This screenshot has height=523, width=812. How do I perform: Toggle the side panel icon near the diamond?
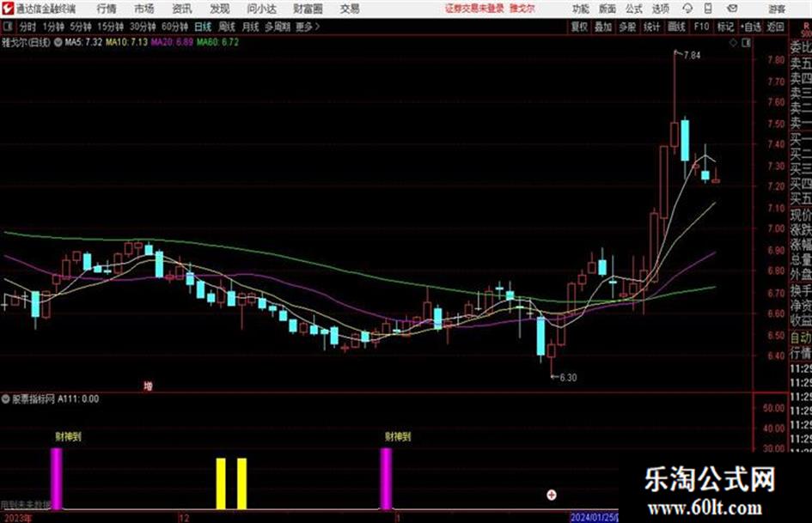pos(746,43)
